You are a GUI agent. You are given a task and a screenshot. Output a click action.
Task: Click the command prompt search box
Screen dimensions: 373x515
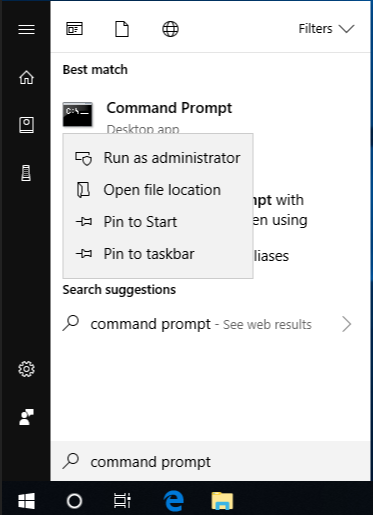tap(210, 462)
